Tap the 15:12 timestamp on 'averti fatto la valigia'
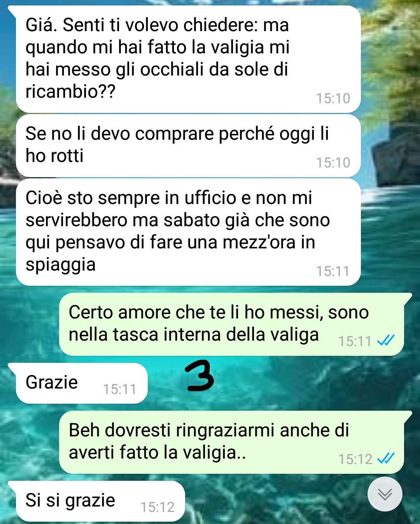The width and height of the screenshot is (420, 524). pos(355,459)
